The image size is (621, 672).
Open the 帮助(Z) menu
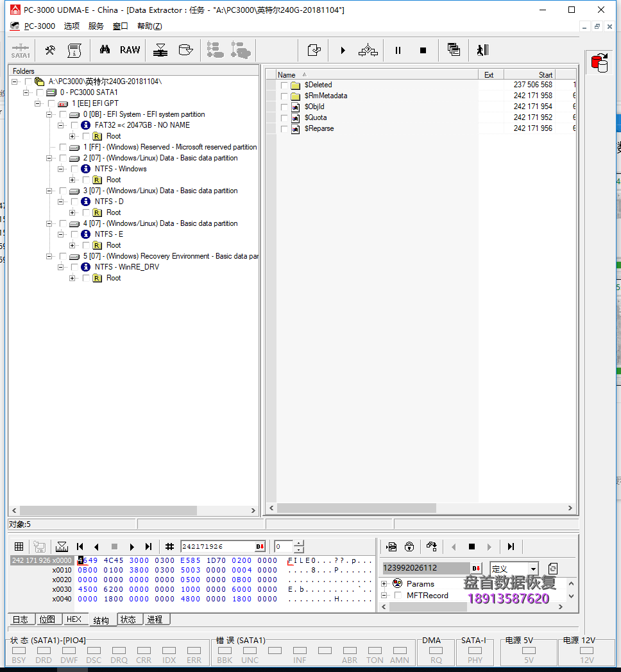tap(149, 26)
